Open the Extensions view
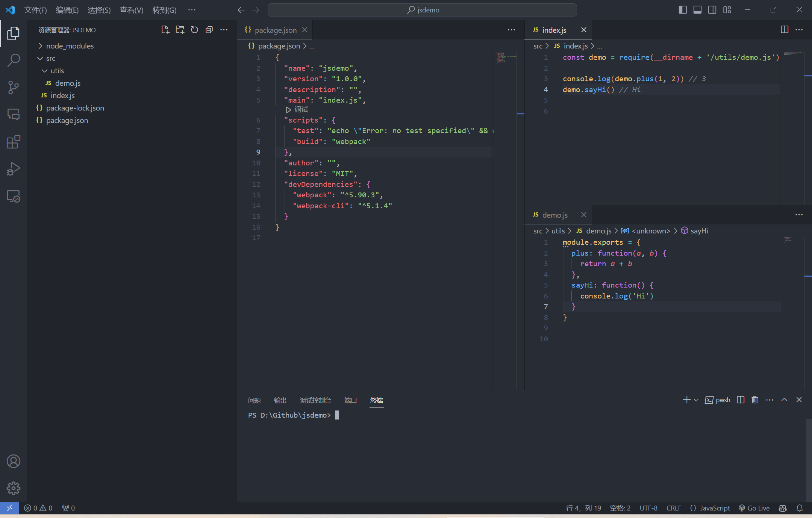This screenshot has height=518, width=812. 14,142
